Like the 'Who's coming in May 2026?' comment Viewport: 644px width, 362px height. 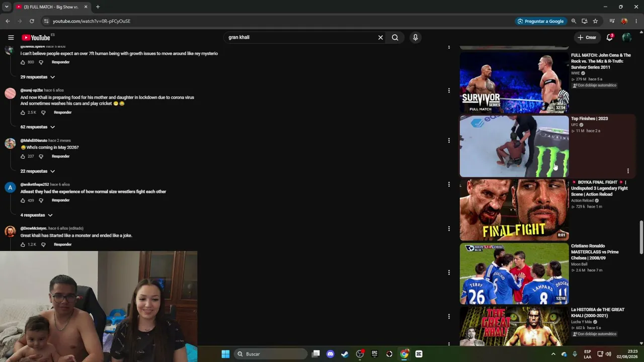pos(23,156)
